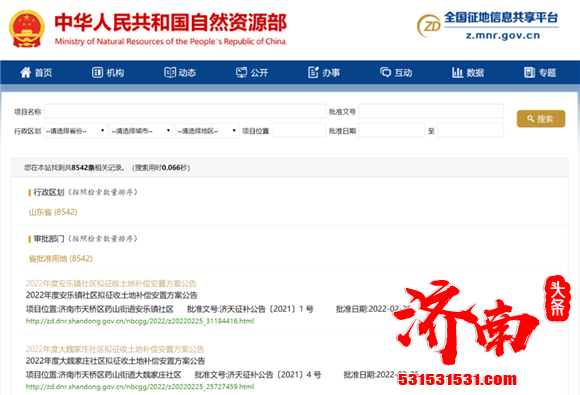
Task: Open the URL ending z20220225_25727459.html
Action: point(140,387)
